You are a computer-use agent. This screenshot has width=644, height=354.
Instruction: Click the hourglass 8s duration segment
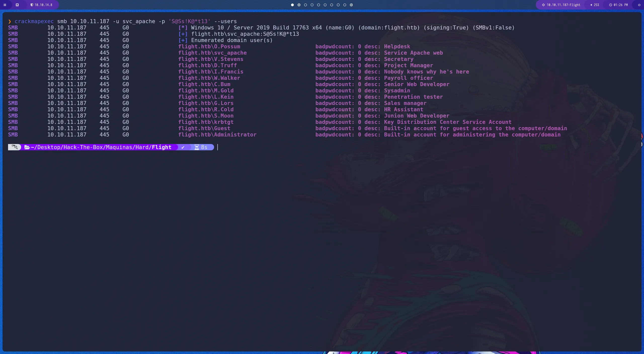(x=201, y=147)
